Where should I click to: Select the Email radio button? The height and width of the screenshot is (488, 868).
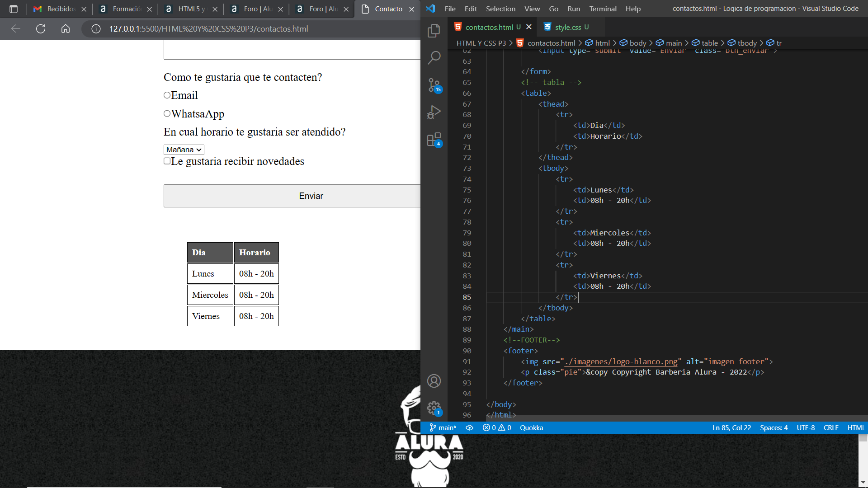pos(167,95)
